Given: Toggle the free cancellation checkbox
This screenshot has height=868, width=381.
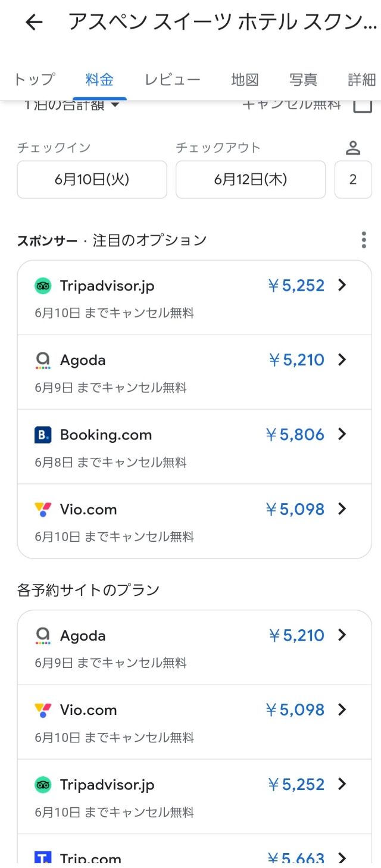Looking at the screenshot, I should coord(363,105).
